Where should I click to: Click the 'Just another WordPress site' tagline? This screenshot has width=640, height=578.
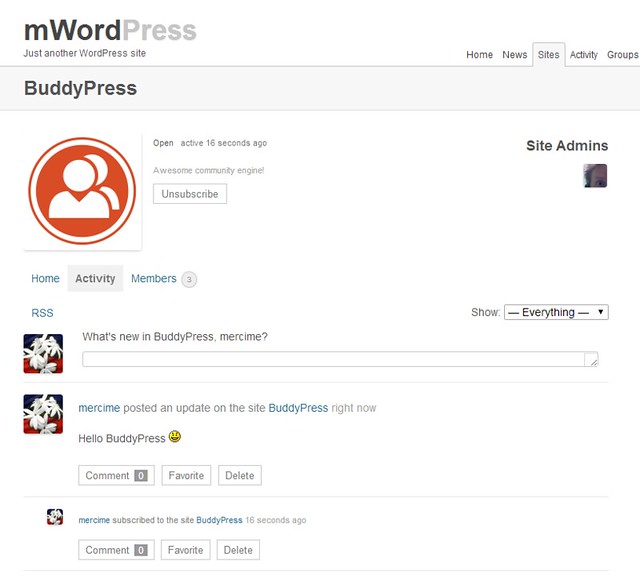pyautogui.click(x=84, y=53)
